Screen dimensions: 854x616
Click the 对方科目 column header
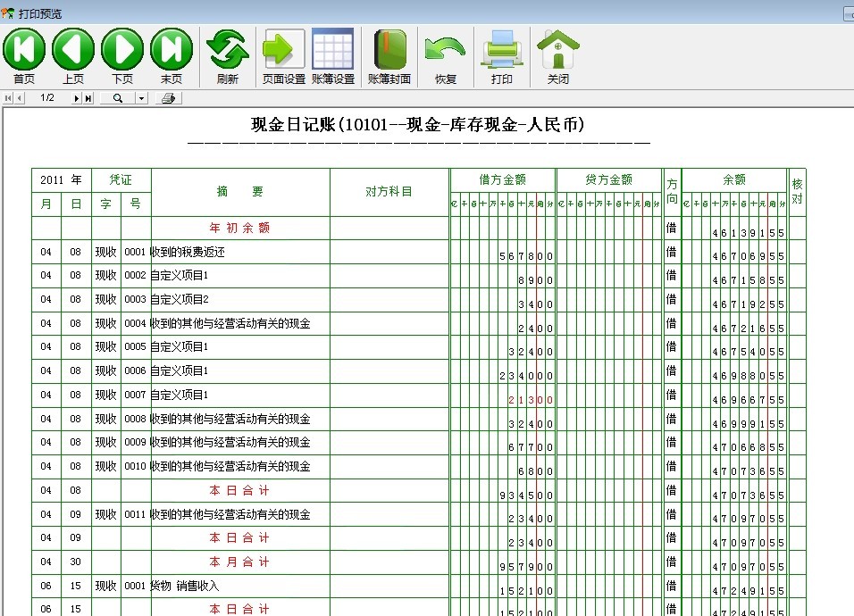(389, 192)
